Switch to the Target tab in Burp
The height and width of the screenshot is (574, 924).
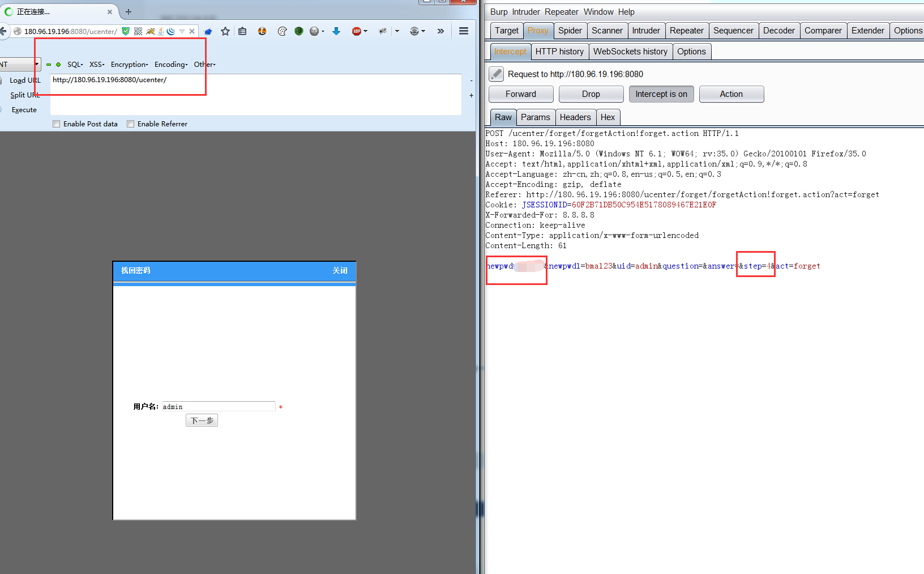507,31
